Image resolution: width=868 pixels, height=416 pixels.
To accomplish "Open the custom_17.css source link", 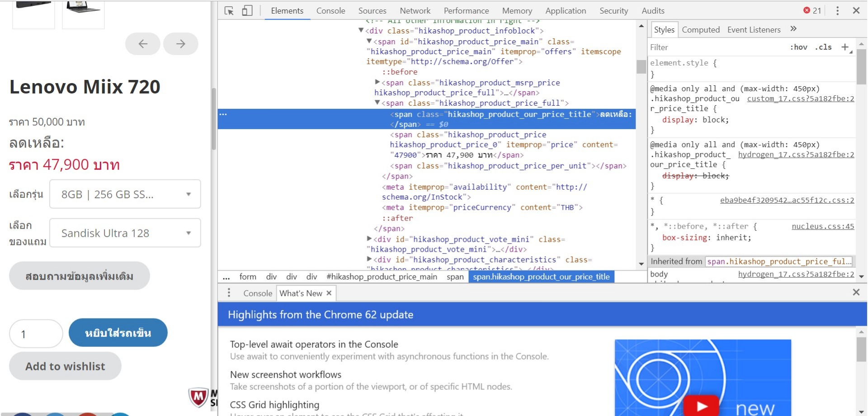I will tap(800, 98).
